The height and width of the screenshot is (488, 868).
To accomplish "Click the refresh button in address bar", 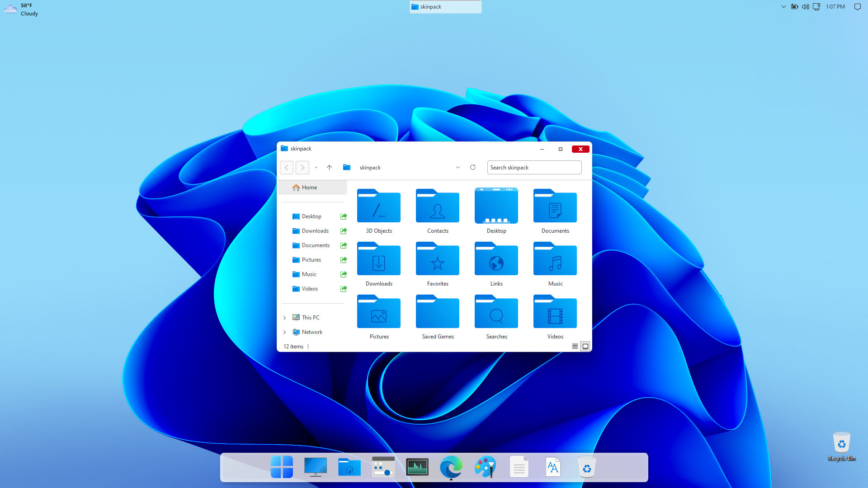I will 473,167.
